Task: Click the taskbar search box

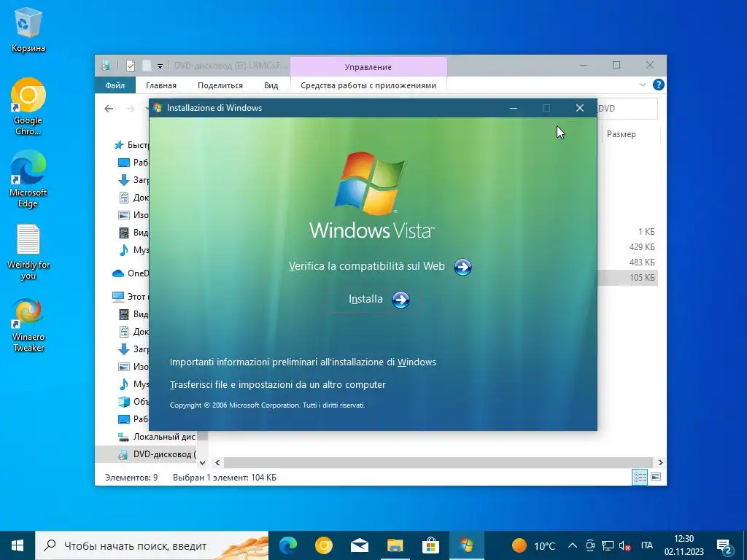Action: [152, 545]
